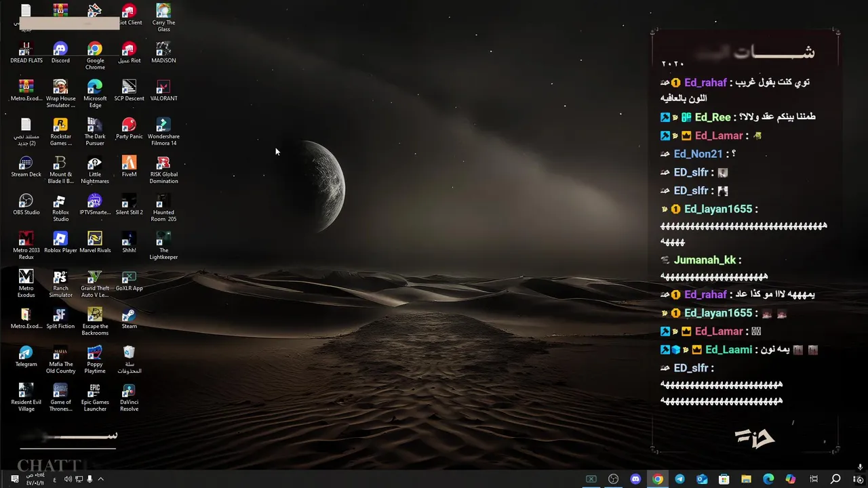Select the Wrap House Simulator shortcut
The height and width of the screenshot is (488, 868).
tap(60, 94)
